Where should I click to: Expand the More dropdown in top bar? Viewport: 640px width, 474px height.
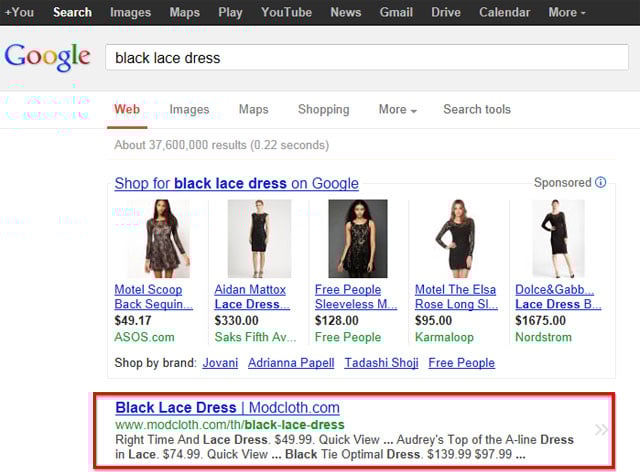567,12
